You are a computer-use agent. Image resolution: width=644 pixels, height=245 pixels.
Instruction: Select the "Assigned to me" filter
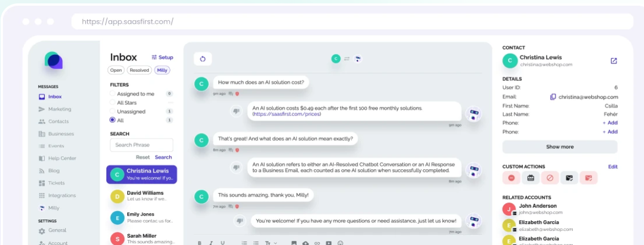tap(132, 93)
